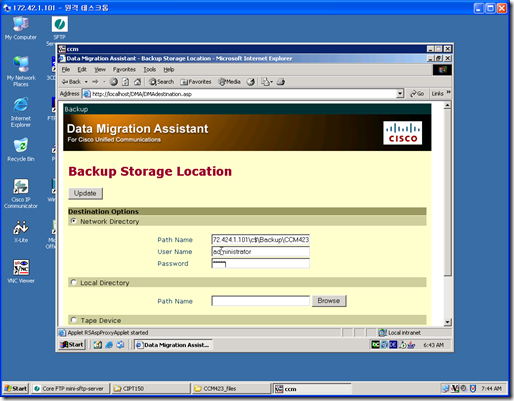The image size is (514, 401).
Task: Expand the address bar dropdown arrow
Action: tap(400, 94)
